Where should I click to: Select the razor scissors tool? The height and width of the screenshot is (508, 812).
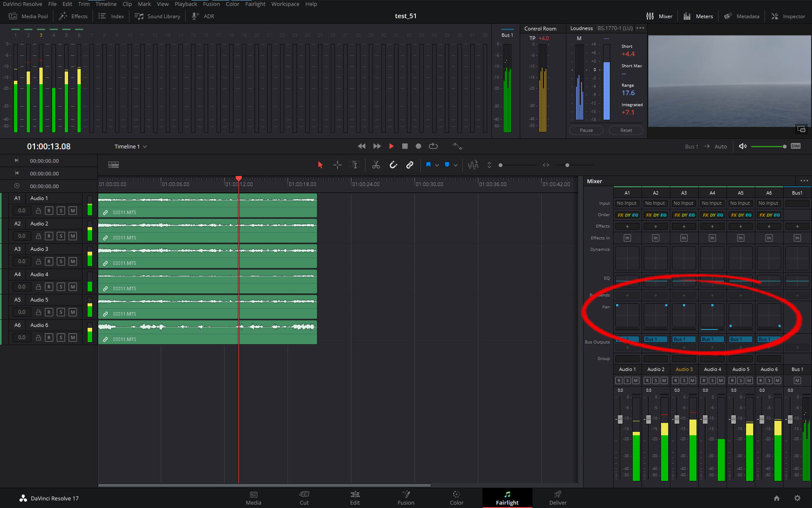(x=376, y=165)
